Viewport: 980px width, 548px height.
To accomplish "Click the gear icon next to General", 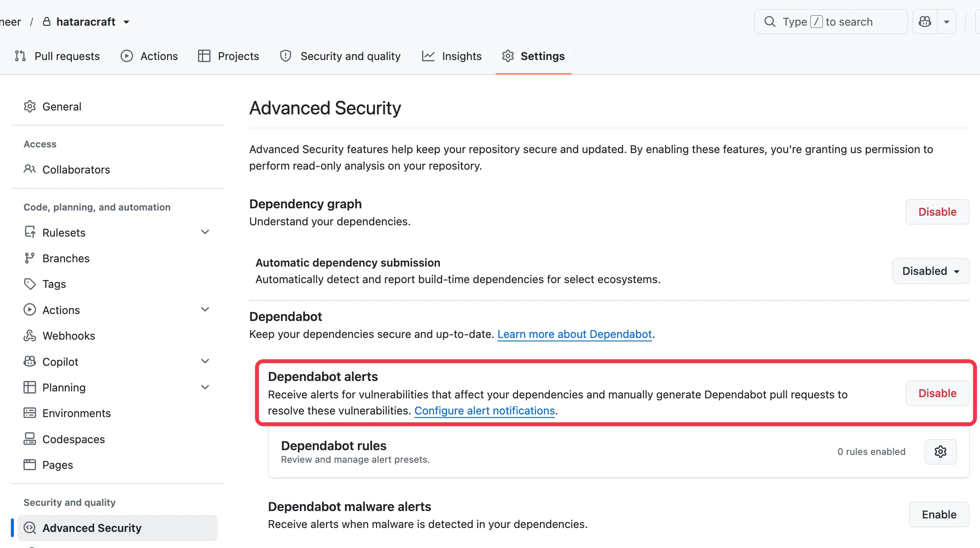I will pyautogui.click(x=30, y=107).
